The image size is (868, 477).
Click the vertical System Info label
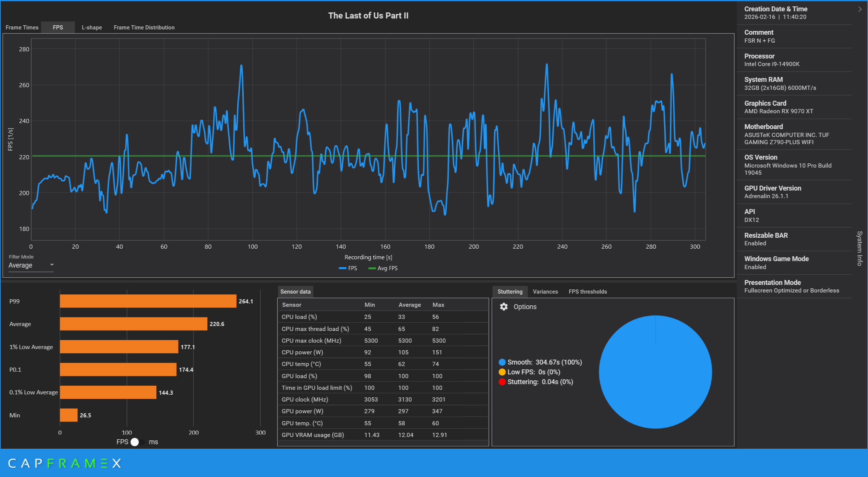(x=859, y=248)
